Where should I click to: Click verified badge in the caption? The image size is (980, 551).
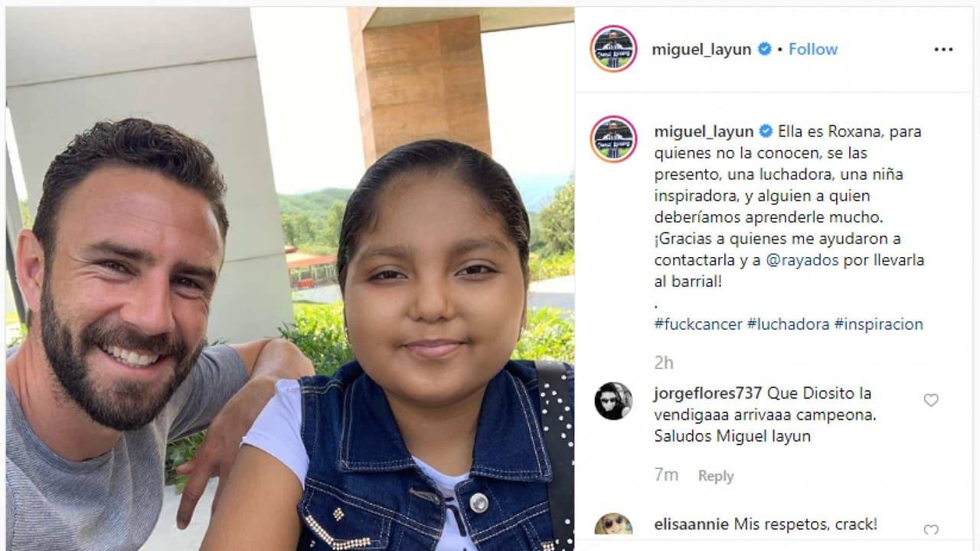tap(766, 131)
